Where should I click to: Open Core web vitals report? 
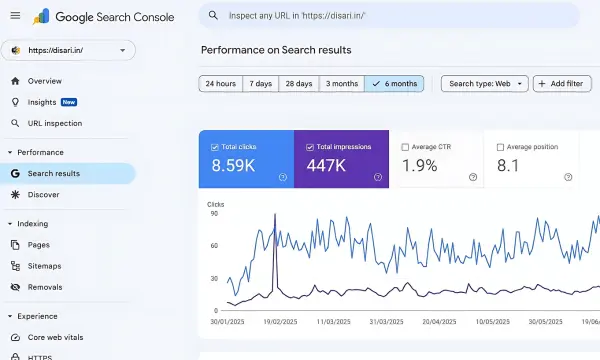(55, 337)
